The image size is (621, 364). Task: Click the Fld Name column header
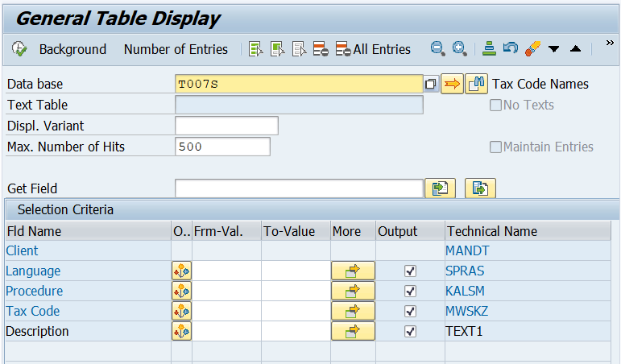[89, 231]
